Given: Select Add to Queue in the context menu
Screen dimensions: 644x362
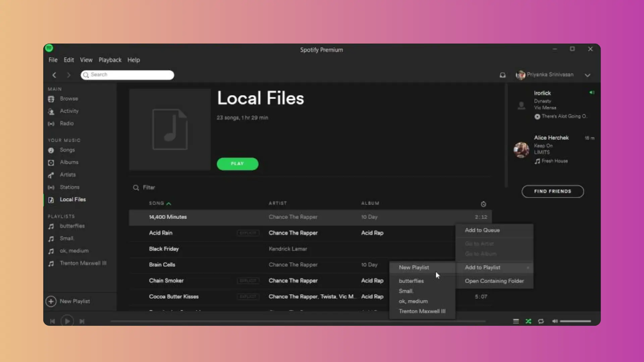Looking at the screenshot, I should click(x=482, y=230).
